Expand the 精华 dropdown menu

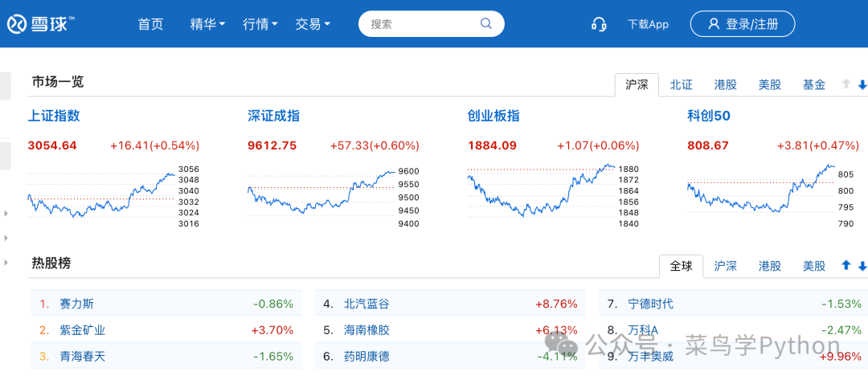(x=207, y=24)
